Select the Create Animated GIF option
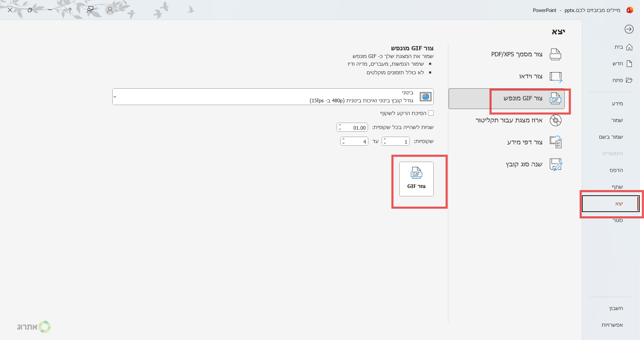Screen dimensions: 644x340 [x=530, y=98]
